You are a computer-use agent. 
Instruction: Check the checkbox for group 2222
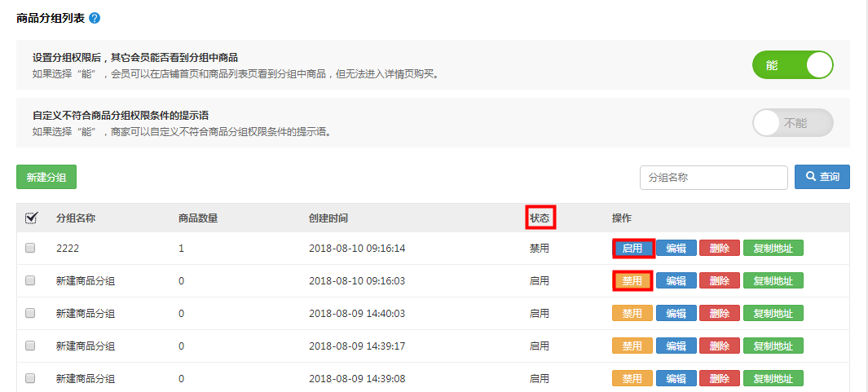point(30,248)
